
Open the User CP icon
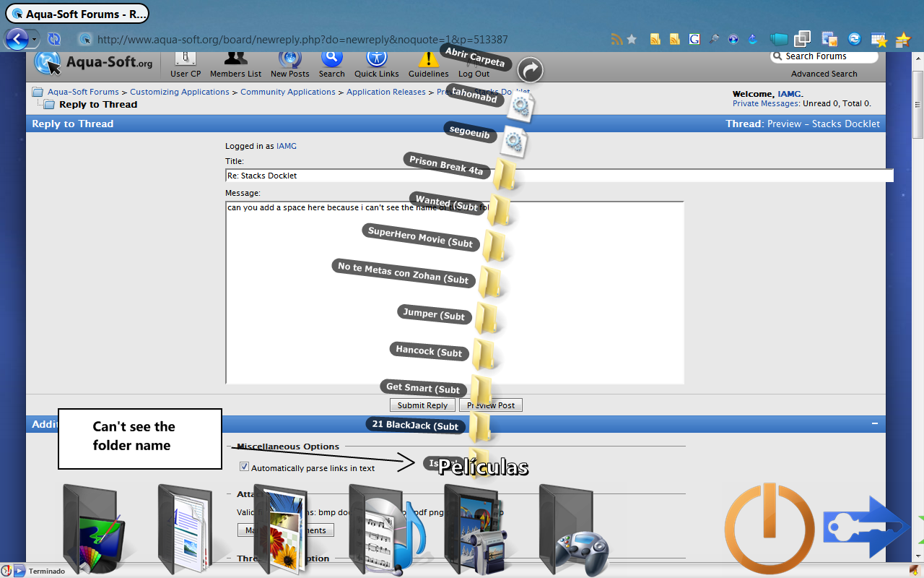[x=186, y=64]
